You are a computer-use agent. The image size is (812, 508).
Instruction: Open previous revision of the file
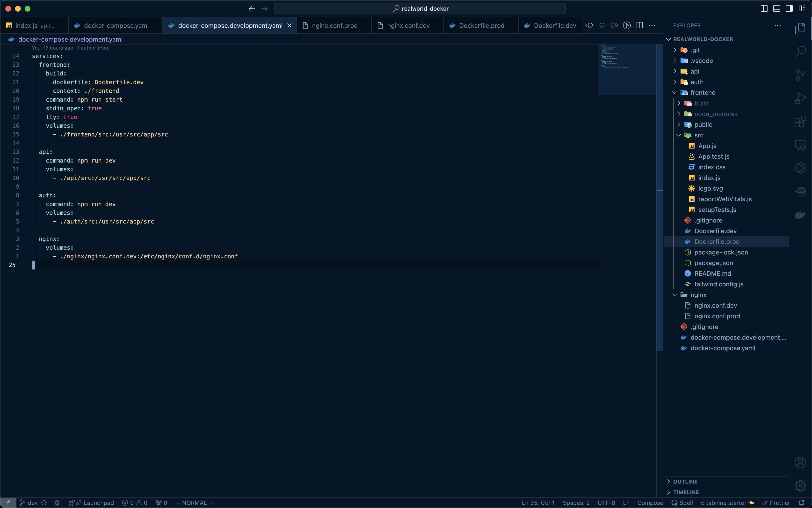click(x=589, y=26)
